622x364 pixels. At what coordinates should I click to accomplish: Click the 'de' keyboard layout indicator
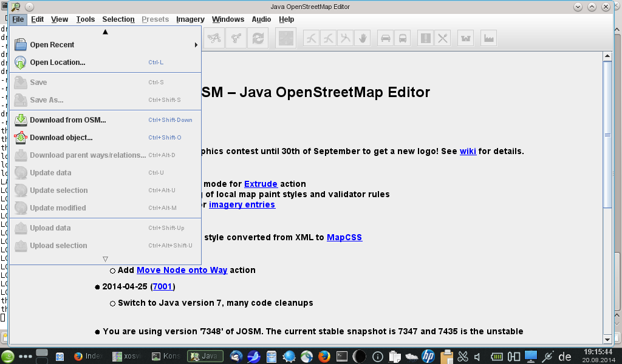pyautogui.click(x=564, y=357)
